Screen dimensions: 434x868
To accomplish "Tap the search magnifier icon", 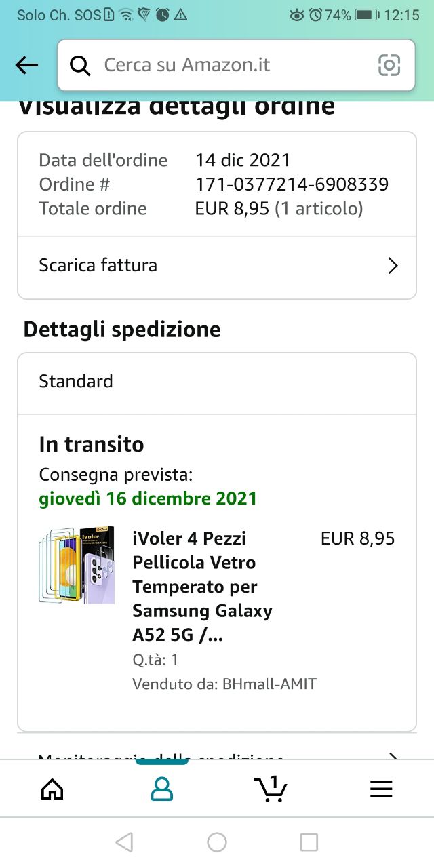I will pyautogui.click(x=80, y=65).
